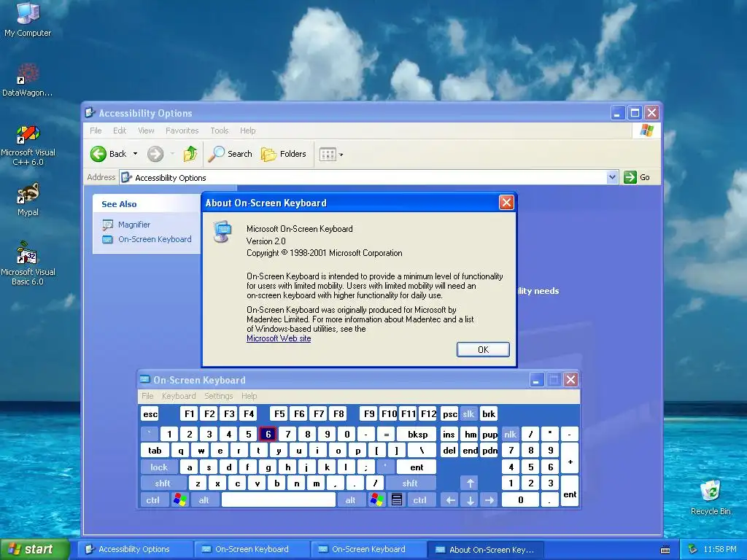Open Mypal browser desktop icon

pyautogui.click(x=28, y=199)
